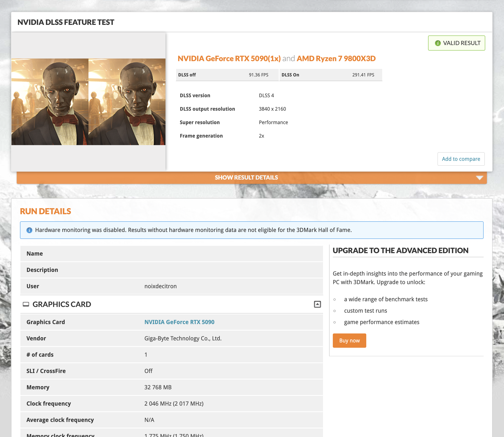Click the left DLSS off screenshot thumbnail
The image size is (504, 437).
(50, 102)
